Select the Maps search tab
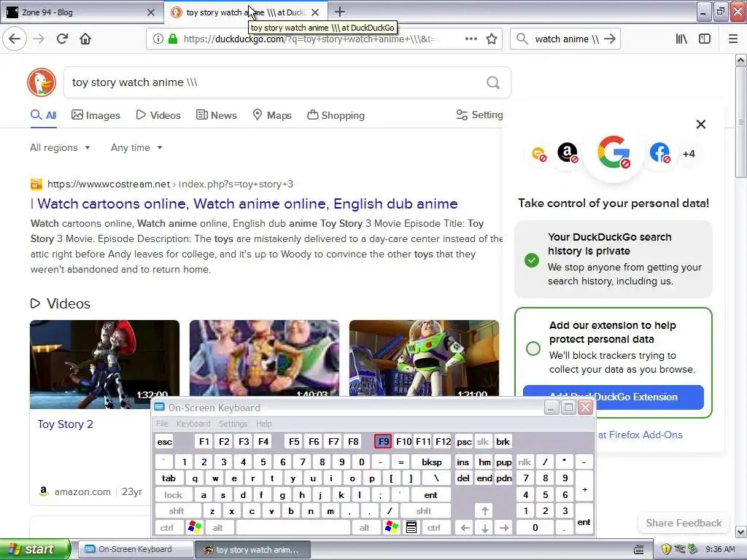 272,115
